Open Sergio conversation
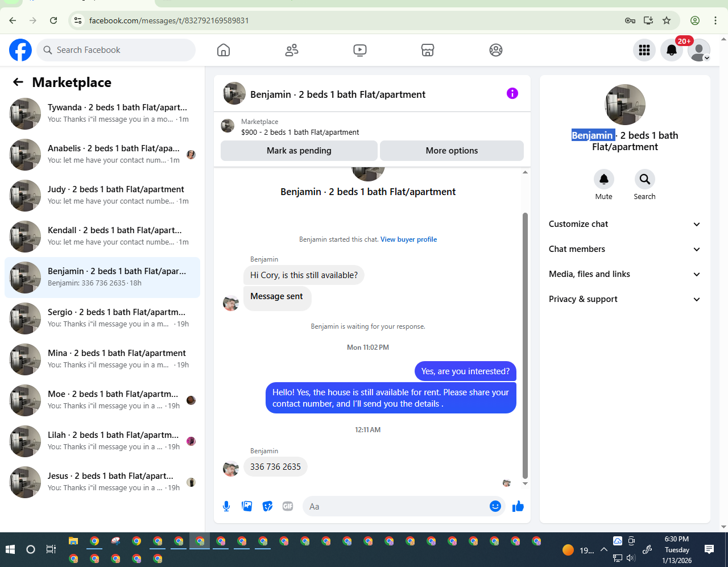The width and height of the screenshot is (728, 567). 102,318
